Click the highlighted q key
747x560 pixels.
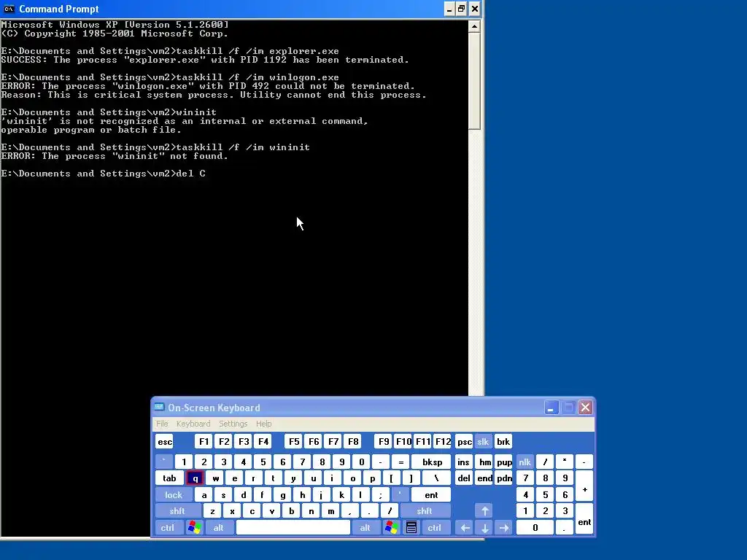coord(196,478)
